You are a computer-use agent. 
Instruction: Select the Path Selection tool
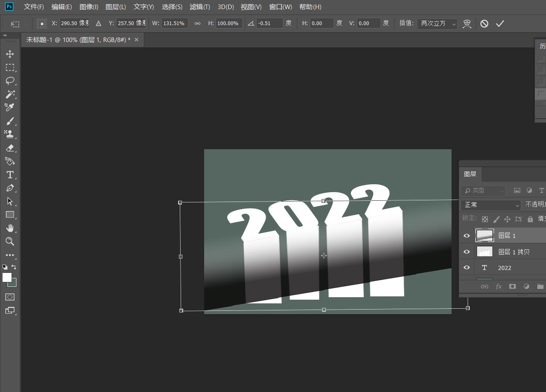(10, 202)
